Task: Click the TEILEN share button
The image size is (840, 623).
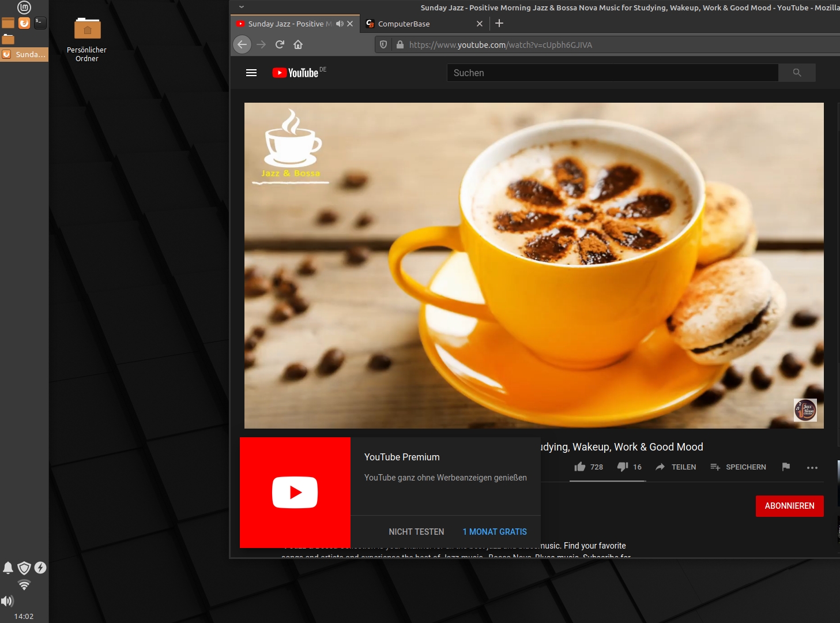Action: pyautogui.click(x=676, y=467)
